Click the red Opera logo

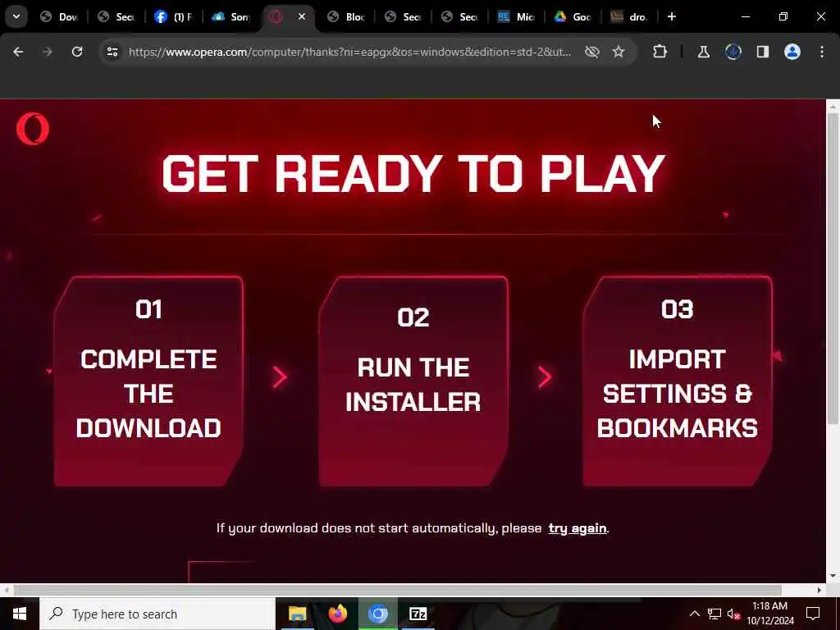coord(33,129)
